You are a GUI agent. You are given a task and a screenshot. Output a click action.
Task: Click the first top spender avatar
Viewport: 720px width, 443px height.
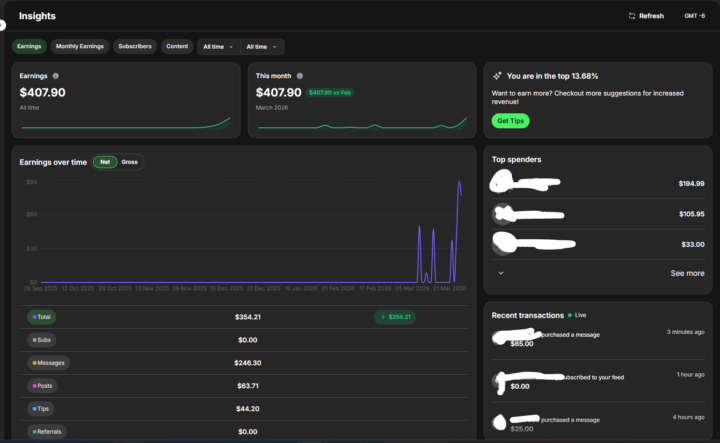(x=502, y=181)
